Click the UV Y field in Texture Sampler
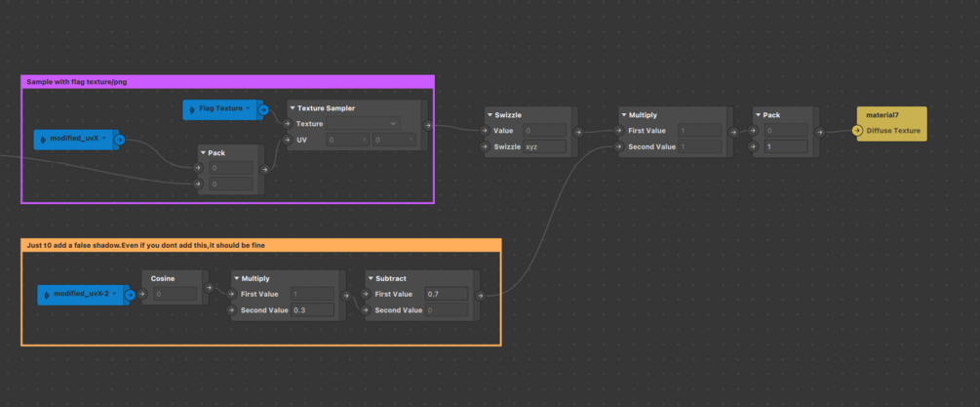Screen dimensions: 980x407 pyautogui.click(x=394, y=140)
